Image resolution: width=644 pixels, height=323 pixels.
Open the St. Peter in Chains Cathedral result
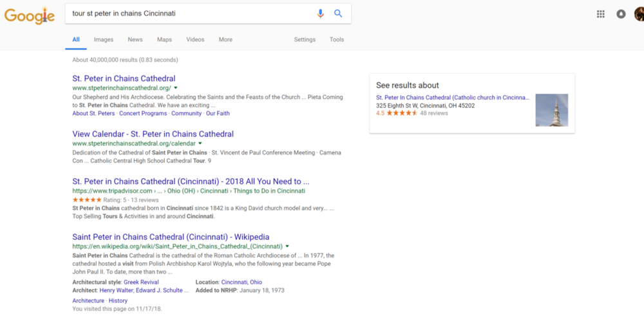coord(124,78)
